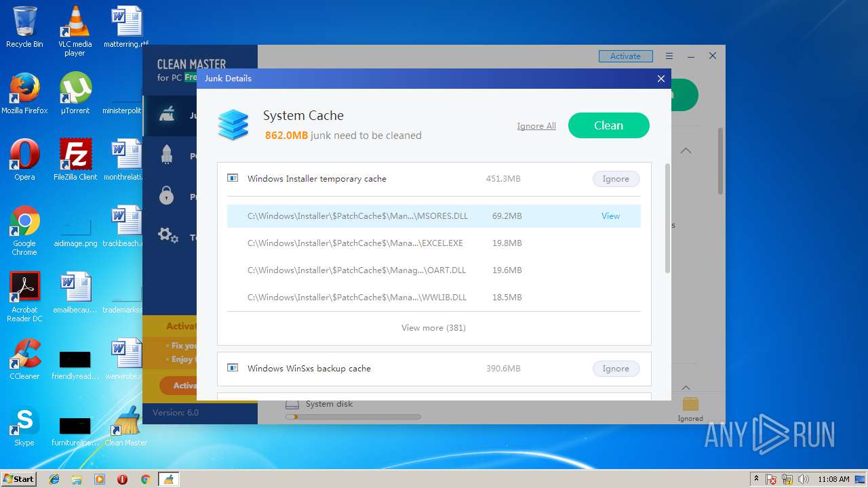Image resolution: width=868 pixels, height=488 pixels.
Task: Select the OART.DLL file row
Action: tap(433, 270)
